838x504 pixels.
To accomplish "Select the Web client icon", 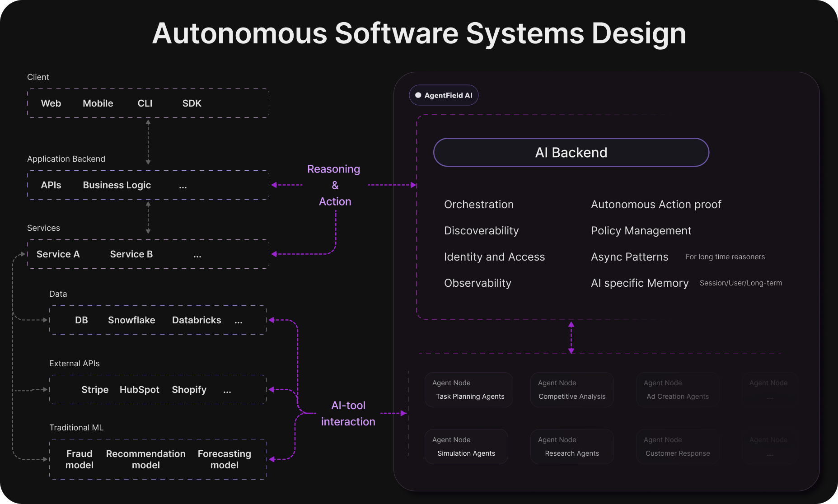I will pyautogui.click(x=51, y=103).
